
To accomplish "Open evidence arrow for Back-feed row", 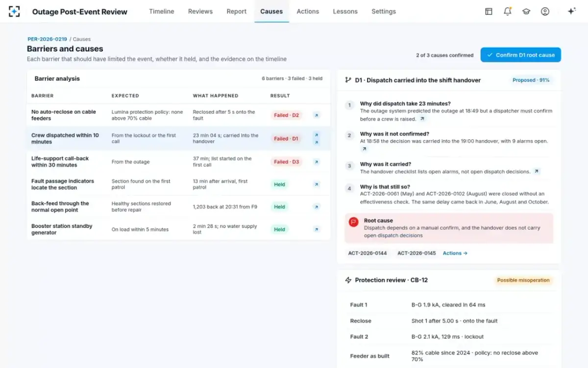I will point(317,207).
